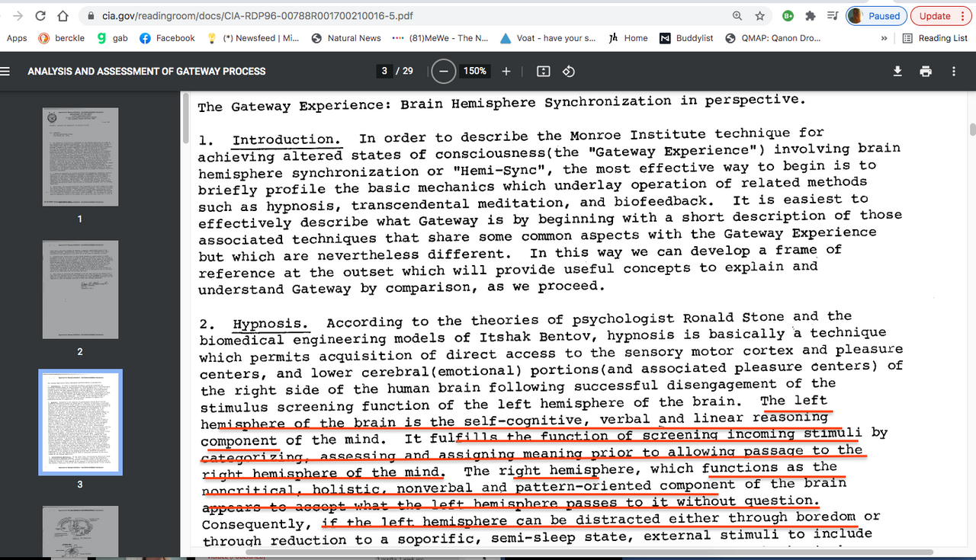
Task: Open the (81)MeWe bookmark
Action: tap(440, 38)
